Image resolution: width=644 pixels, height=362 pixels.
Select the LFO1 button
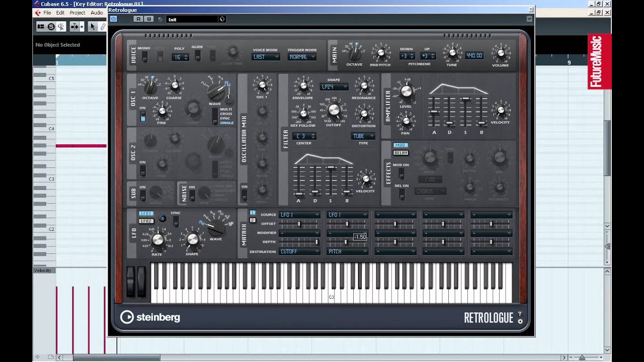[146, 213]
